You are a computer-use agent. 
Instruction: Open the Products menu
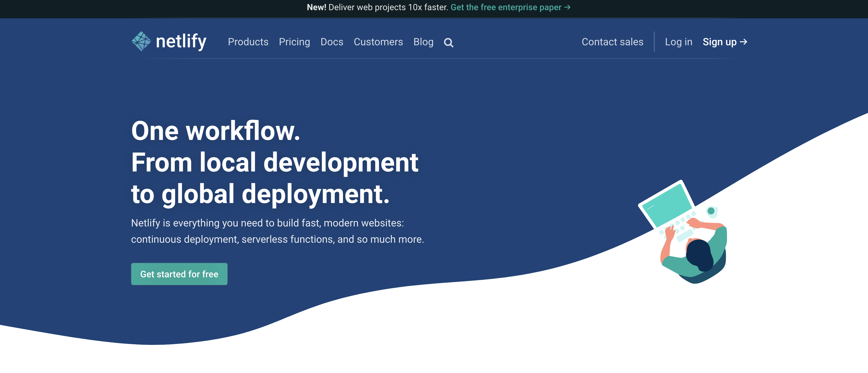pyautogui.click(x=248, y=42)
